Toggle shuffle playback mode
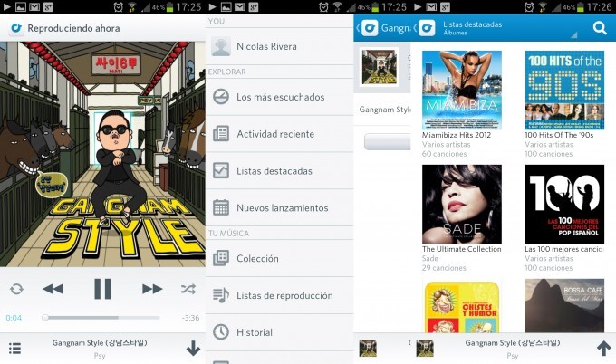Screen dimensions: 616x364 (x=188, y=289)
